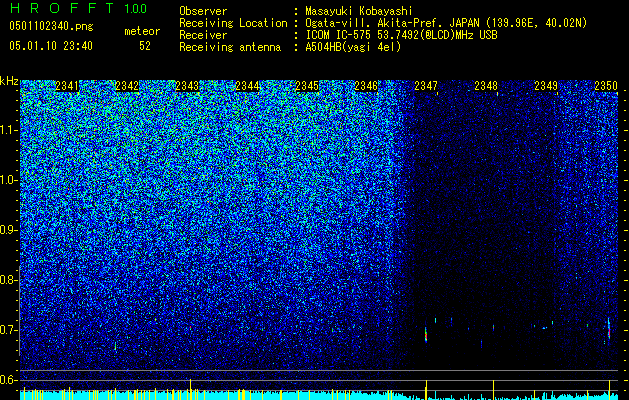Screen dimensions: 629x400
Task: Click the tall yellow spike below 2343
Action: click(190, 388)
